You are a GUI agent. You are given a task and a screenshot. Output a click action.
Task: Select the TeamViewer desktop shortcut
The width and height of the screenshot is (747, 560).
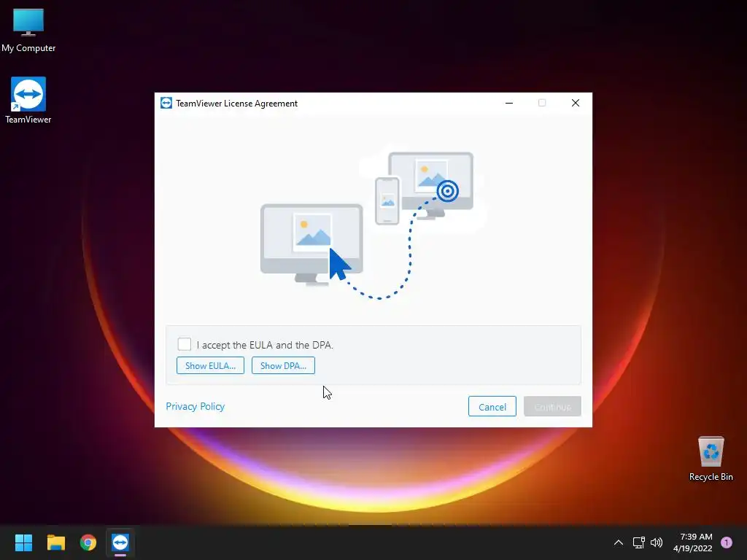(28, 101)
